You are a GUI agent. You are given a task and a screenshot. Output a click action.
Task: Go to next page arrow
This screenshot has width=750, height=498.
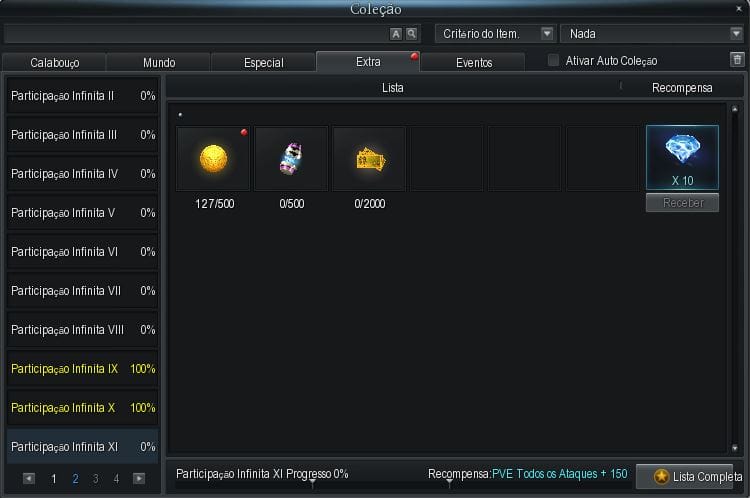click(139, 478)
